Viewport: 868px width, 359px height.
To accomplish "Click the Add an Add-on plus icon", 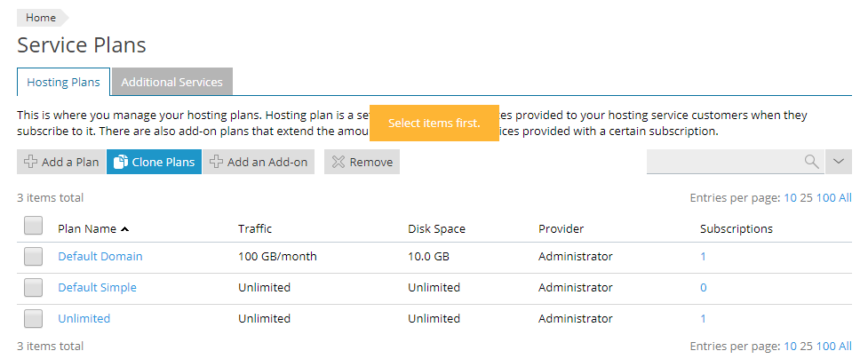I will click(x=216, y=162).
